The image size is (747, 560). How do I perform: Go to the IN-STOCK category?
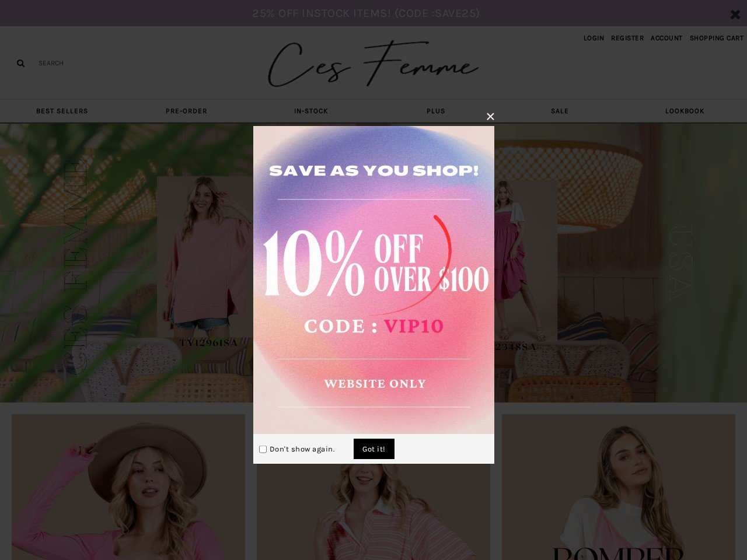311,111
